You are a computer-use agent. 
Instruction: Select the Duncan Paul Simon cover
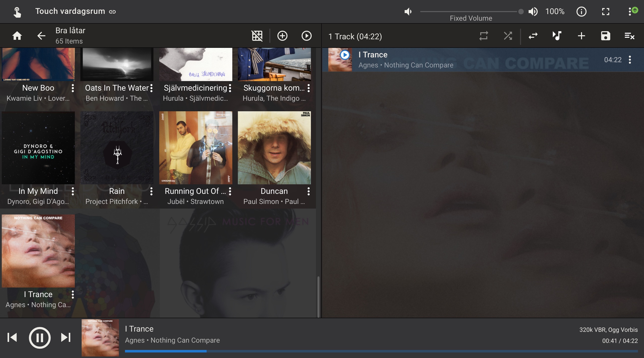click(274, 148)
